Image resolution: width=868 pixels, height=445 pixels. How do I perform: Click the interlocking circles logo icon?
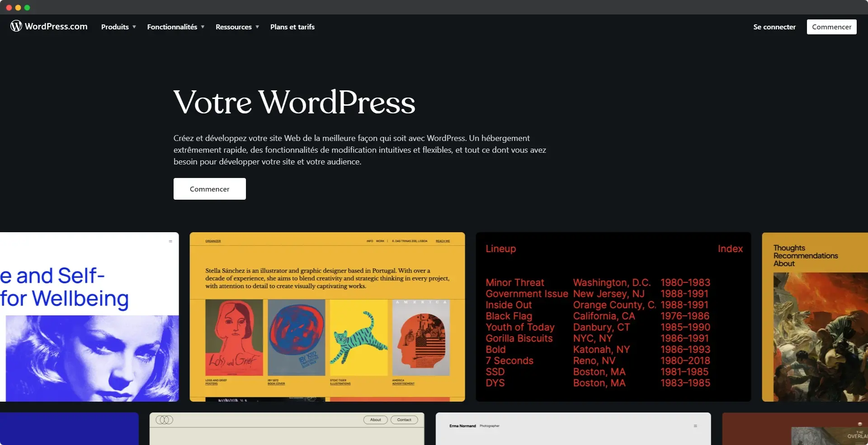(164, 420)
